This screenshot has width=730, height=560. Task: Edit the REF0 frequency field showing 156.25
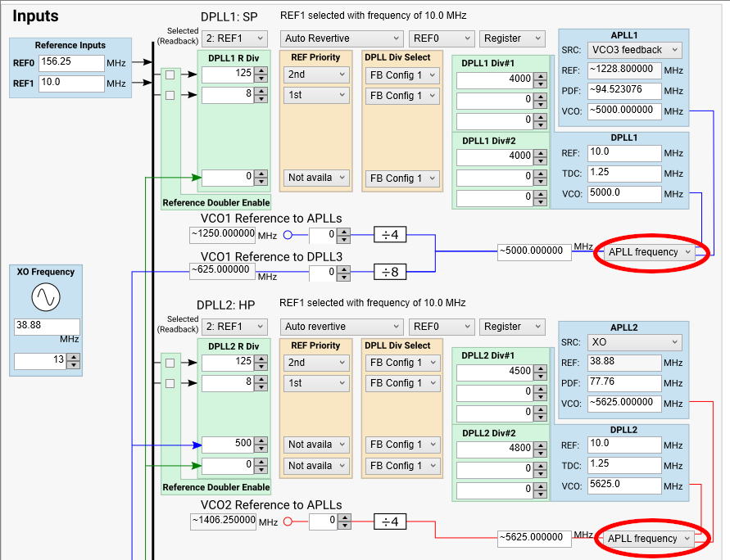pyautogui.click(x=71, y=62)
